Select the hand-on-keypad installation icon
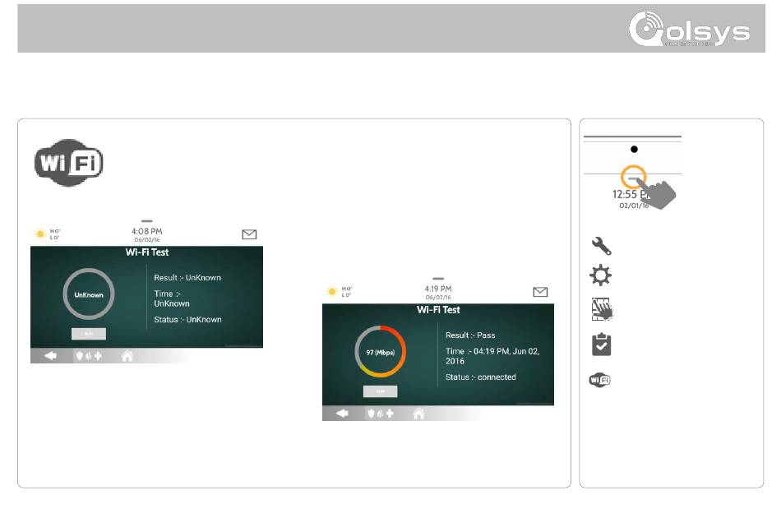 602,309
